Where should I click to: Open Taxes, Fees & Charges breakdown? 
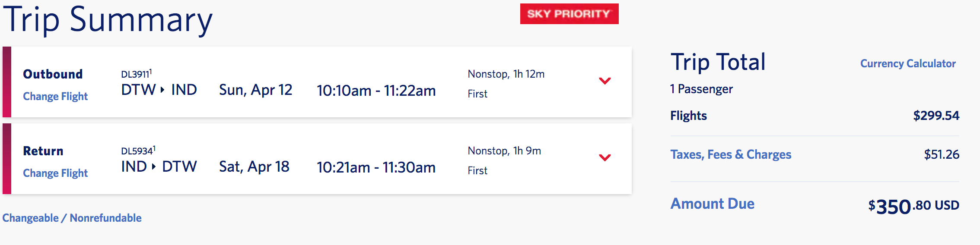click(731, 154)
